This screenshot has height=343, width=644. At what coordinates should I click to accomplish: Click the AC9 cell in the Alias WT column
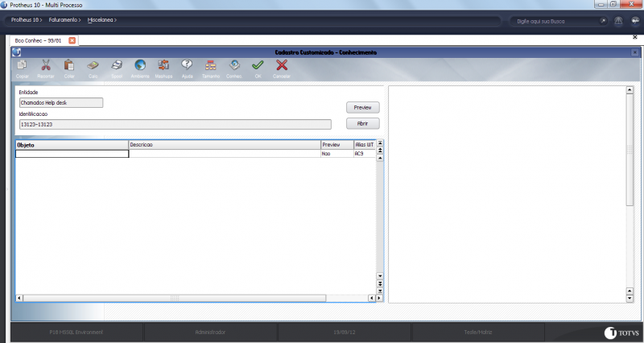tap(365, 154)
